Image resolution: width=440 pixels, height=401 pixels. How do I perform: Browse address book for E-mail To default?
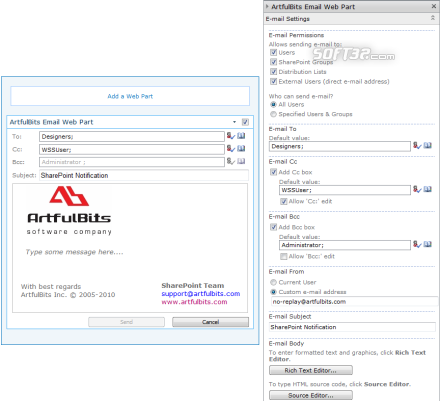(x=428, y=145)
